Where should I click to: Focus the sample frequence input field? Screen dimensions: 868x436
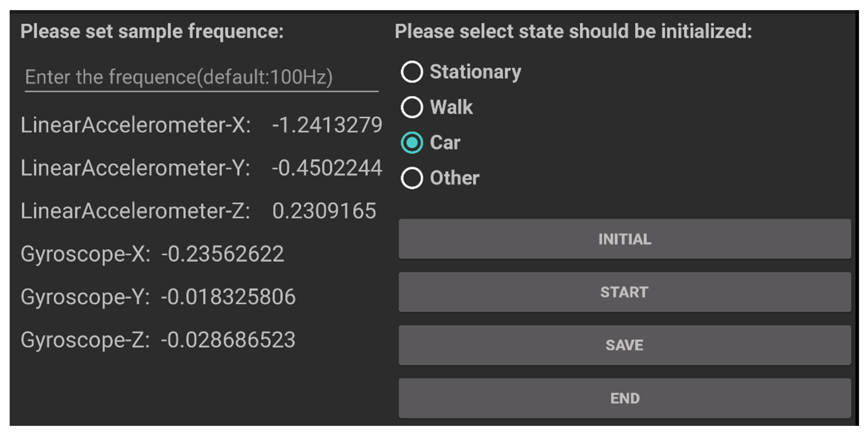[x=201, y=77]
